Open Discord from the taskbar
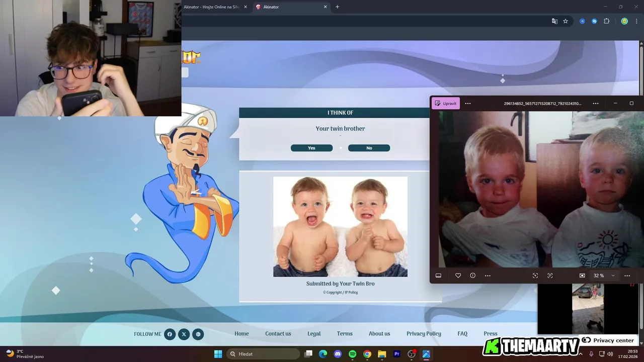The width and height of the screenshot is (644, 362). pyautogui.click(x=338, y=354)
